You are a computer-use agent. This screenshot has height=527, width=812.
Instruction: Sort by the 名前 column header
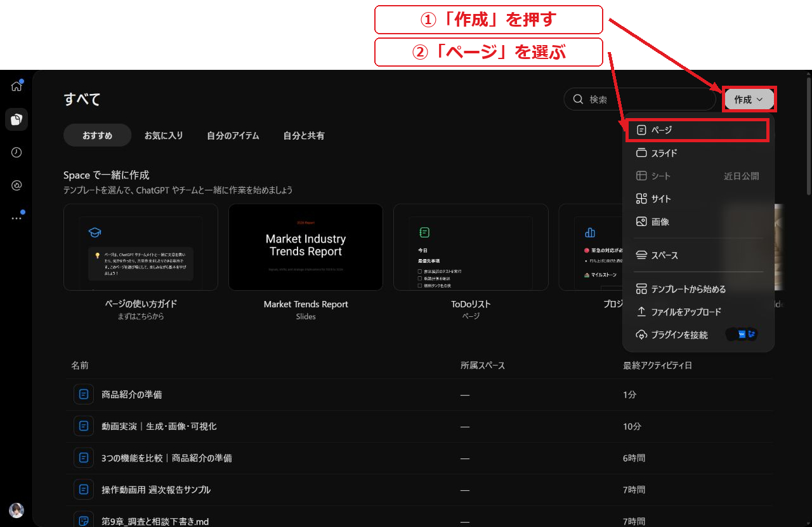pos(80,365)
